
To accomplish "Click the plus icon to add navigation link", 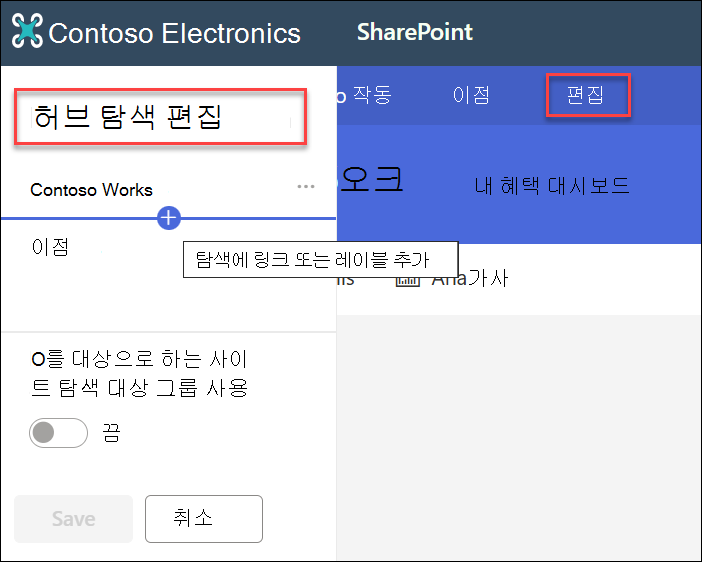I will [x=169, y=218].
